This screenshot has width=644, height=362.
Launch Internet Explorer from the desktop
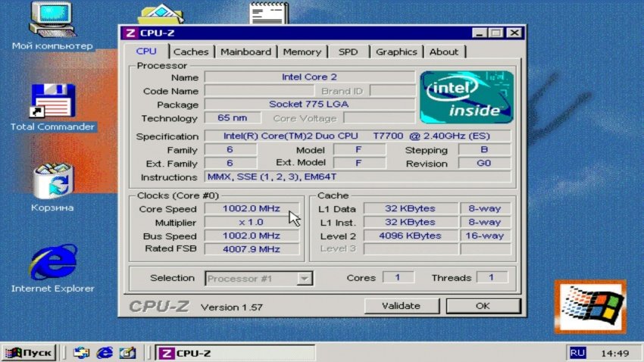pyautogui.click(x=53, y=262)
